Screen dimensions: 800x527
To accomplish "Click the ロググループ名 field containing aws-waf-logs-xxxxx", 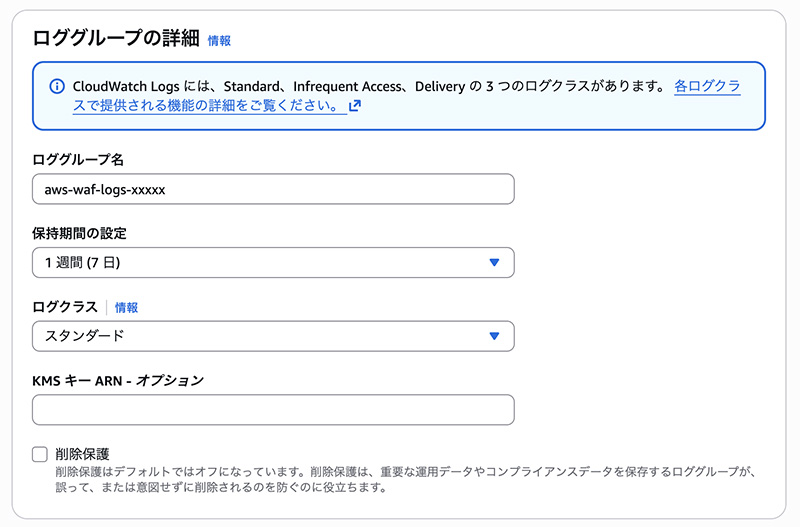I will click(273, 189).
